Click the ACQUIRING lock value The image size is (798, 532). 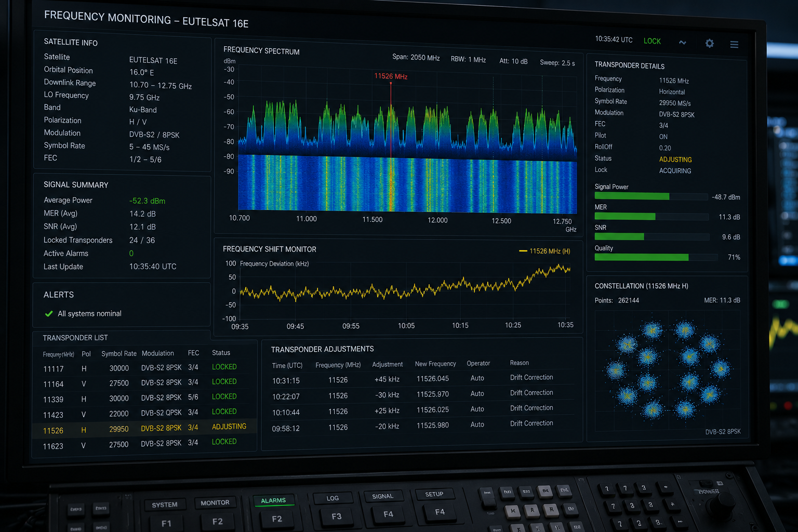click(x=675, y=171)
